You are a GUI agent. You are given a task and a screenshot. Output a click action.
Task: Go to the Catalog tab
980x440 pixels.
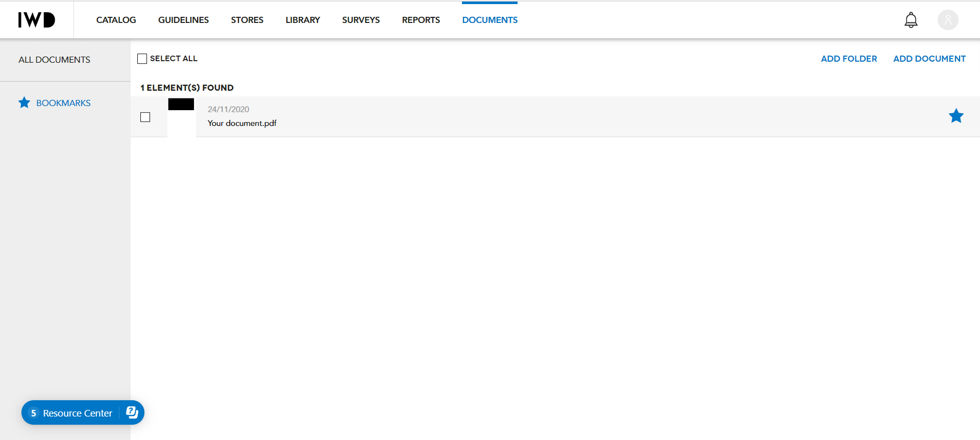tap(116, 20)
